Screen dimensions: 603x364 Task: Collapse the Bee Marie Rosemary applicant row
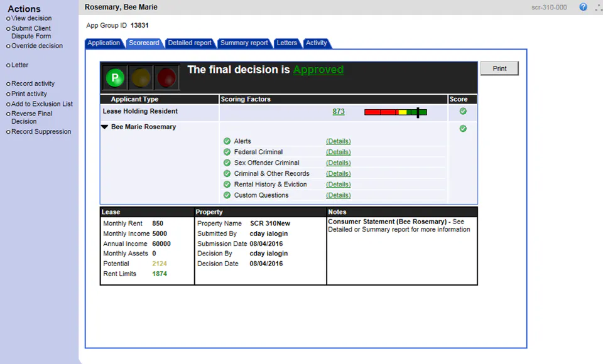click(x=105, y=127)
